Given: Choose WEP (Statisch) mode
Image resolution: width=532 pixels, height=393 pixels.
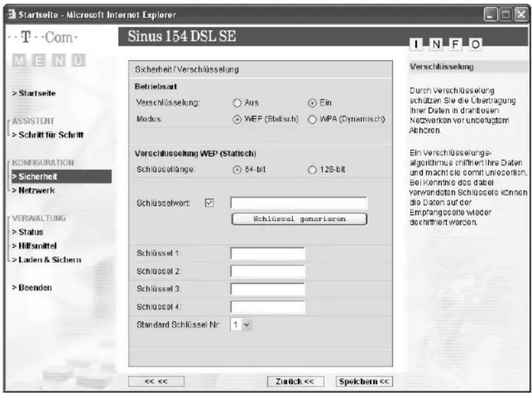Looking at the screenshot, I should coord(237,120).
